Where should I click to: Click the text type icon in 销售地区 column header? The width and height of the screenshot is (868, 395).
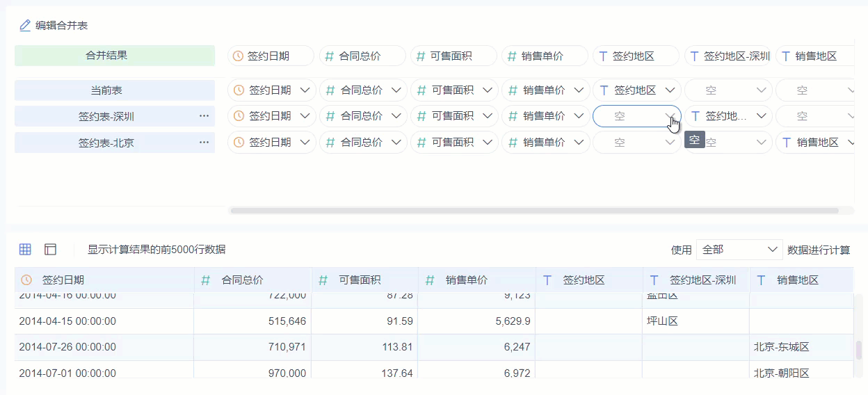(x=762, y=280)
